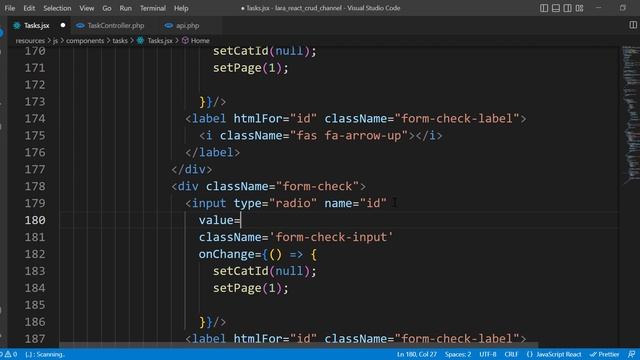640x360 pixels.
Task: Change indentation via Spaces: 2
Action: click(458, 354)
